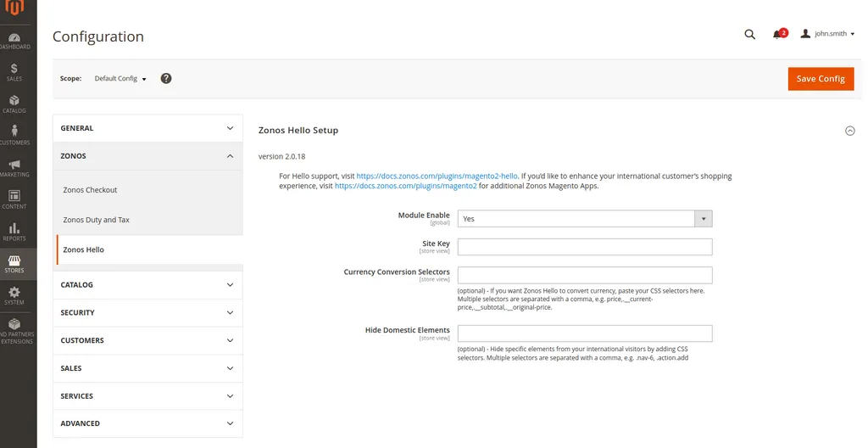Collapse the Zonos Hello Setup section
868x448 pixels.
tap(849, 131)
